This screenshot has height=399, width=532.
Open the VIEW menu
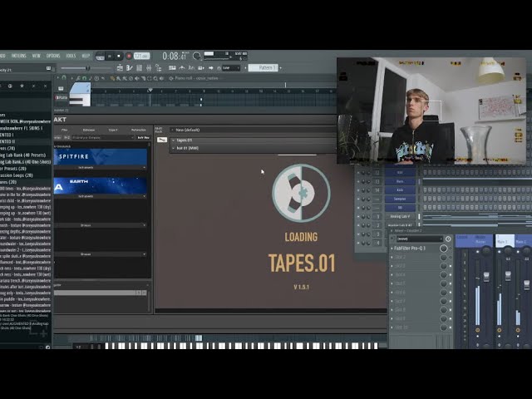pyautogui.click(x=37, y=56)
